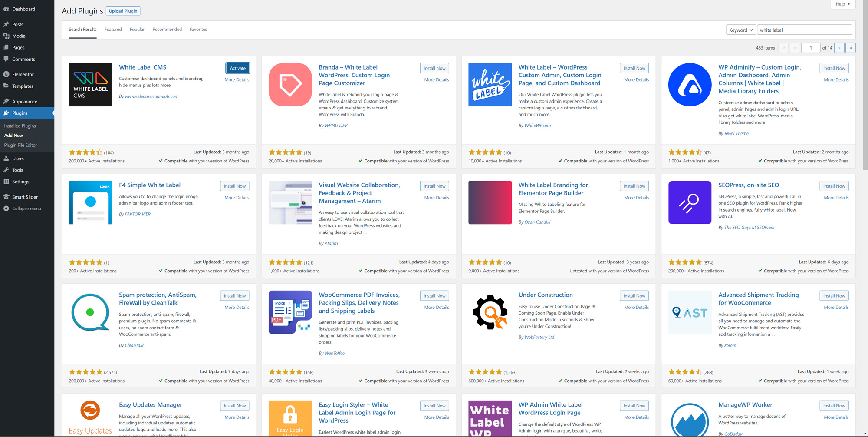Jump to the last results page
Screen dimensions: 868x437
(x=850, y=48)
